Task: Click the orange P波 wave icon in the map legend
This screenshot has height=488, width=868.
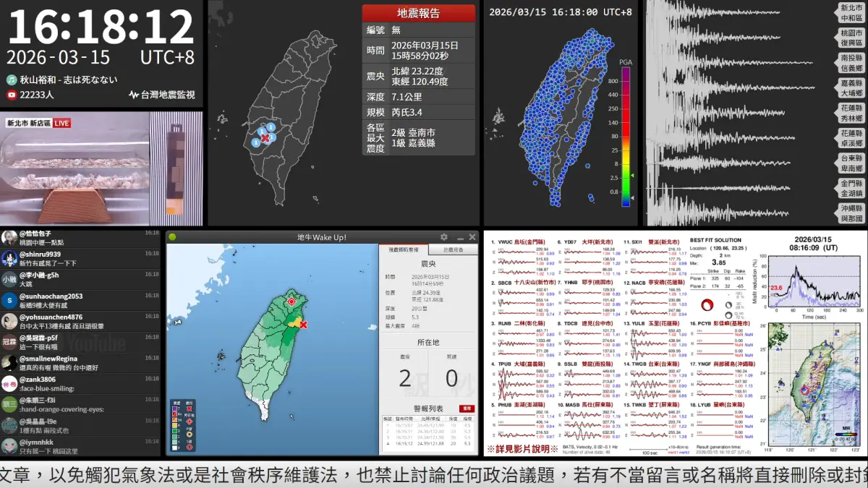Action: coord(189,435)
